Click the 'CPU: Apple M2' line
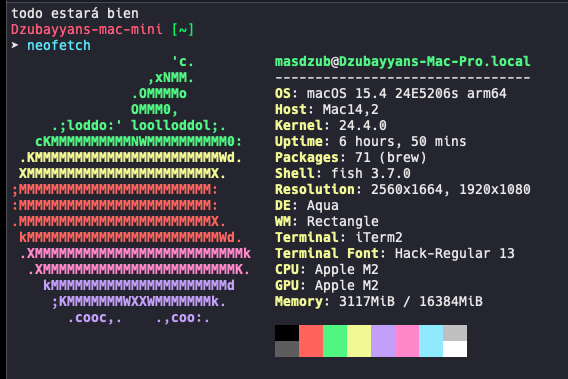Viewport: 568px width, 379px height. click(x=327, y=270)
